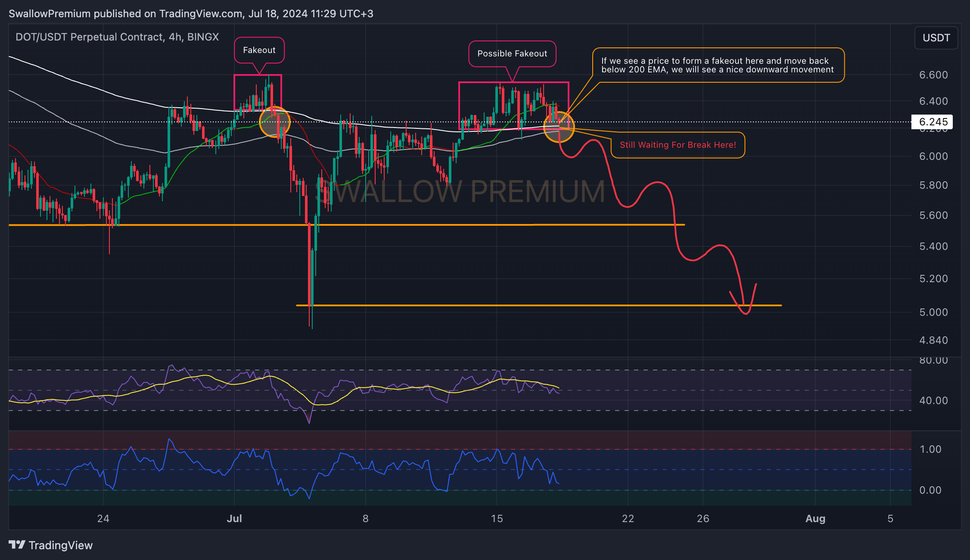Click the 5.400 price axis label
Viewport: 970px width, 560px height.
(x=933, y=246)
